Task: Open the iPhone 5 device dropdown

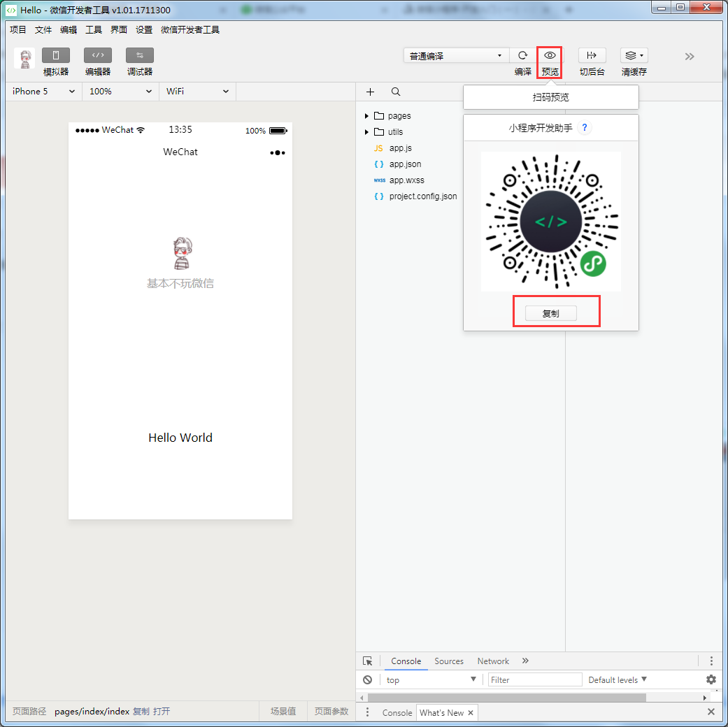Action: [x=43, y=92]
